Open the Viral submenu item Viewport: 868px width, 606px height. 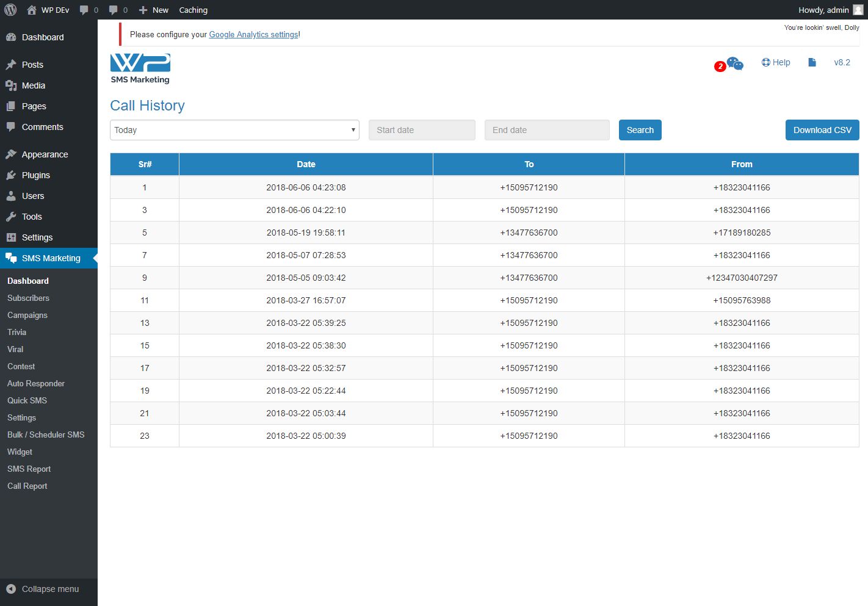15,349
